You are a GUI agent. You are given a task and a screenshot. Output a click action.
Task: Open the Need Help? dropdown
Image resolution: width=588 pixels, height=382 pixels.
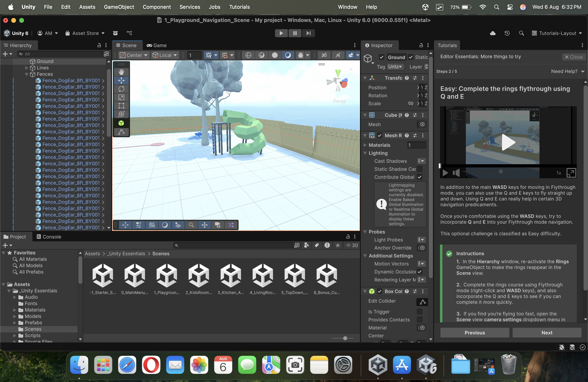click(x=567, y=71)
